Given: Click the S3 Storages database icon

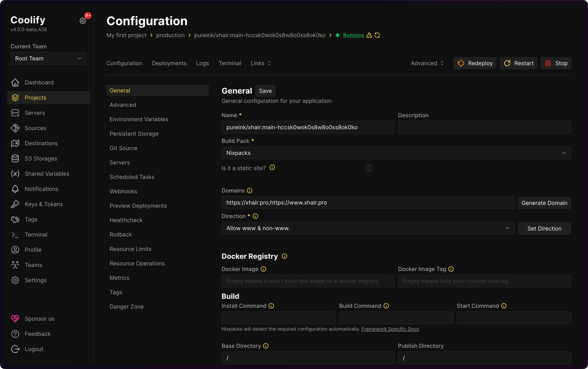Looking at the screenshot, I should click(15, 159).
